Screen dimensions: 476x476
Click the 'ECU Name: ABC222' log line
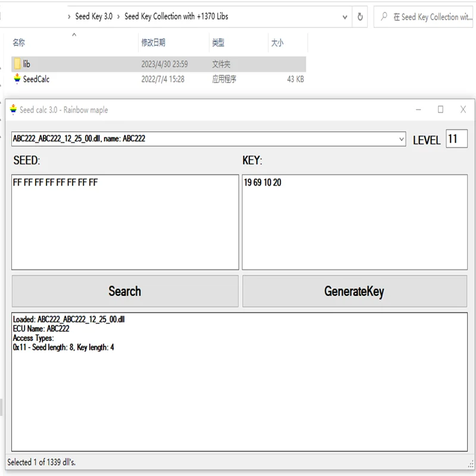pos(41,329)
